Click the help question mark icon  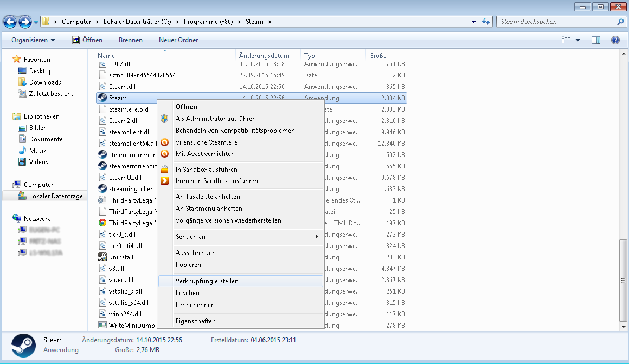(x=615, y=40)
